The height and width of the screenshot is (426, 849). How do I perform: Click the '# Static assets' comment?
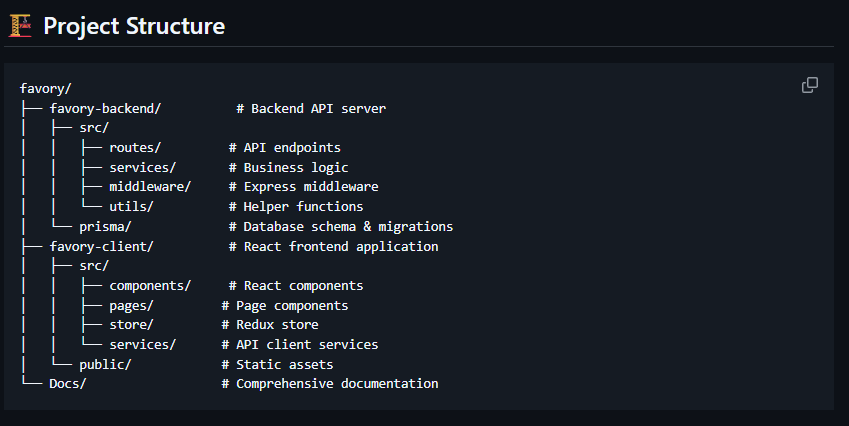(277, 364)
